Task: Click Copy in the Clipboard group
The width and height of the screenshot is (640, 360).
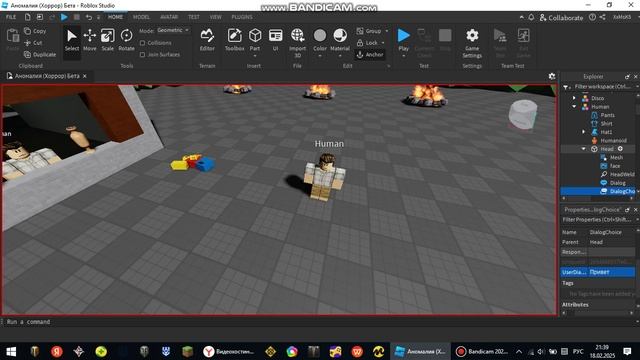Action: (x=35, y=31)
